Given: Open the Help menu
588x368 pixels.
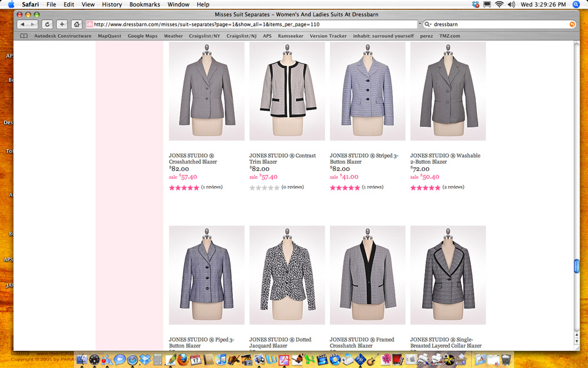Looking at the screenshot, I should 203,5.
